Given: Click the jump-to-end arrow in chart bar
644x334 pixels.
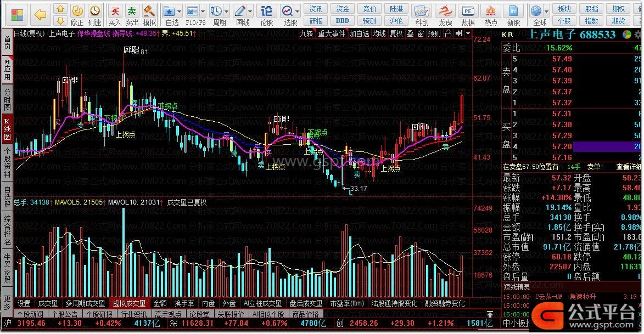Looking at the screenshot, I should [459, 33].
